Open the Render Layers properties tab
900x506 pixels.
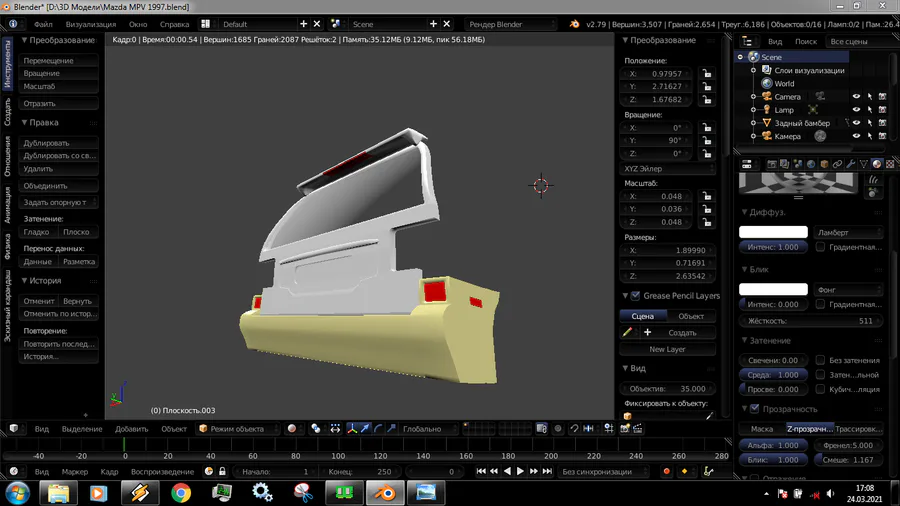(x=785, y=164)
